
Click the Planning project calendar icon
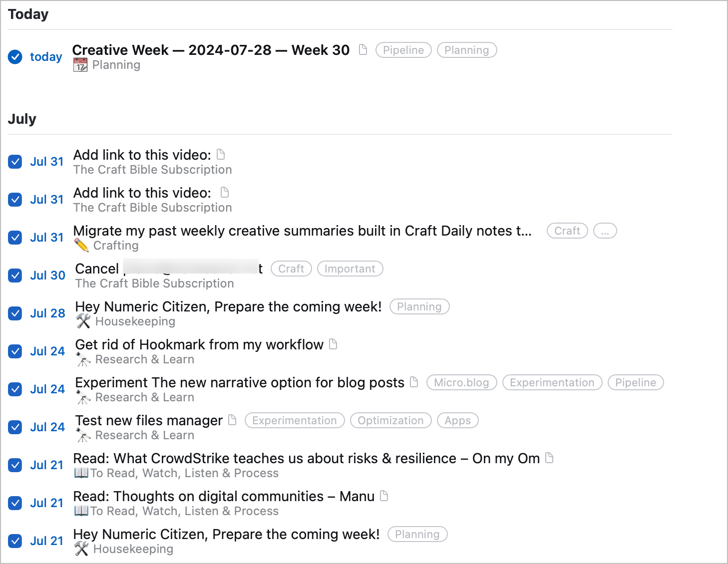(x=80, y=64)
